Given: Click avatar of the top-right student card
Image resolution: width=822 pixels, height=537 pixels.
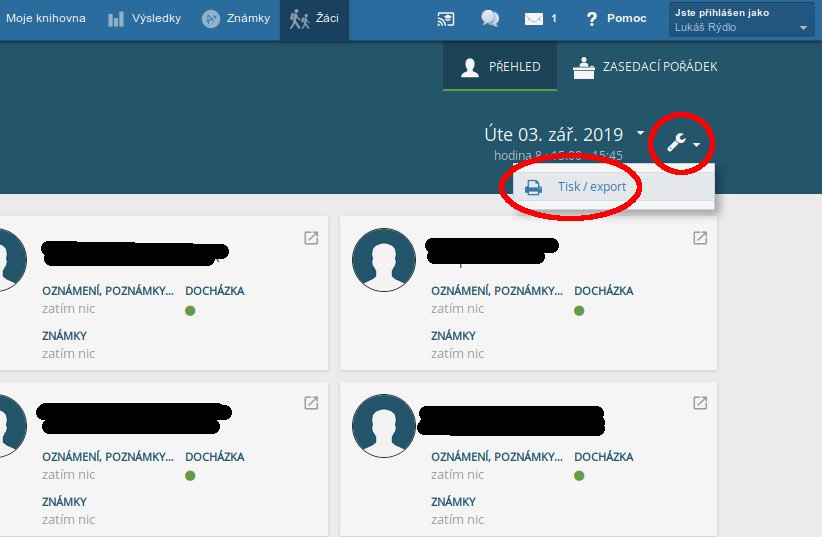Looking at the screenshot, I should point(384,260).
